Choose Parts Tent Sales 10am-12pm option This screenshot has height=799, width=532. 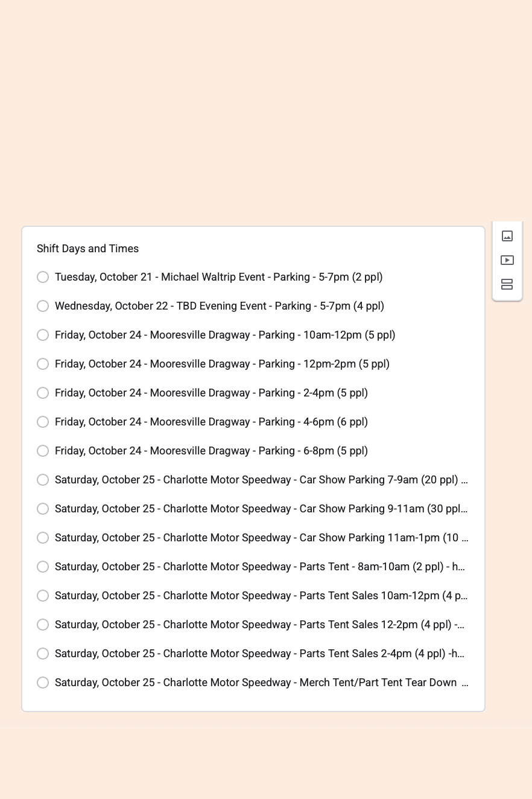coord(43,596)
